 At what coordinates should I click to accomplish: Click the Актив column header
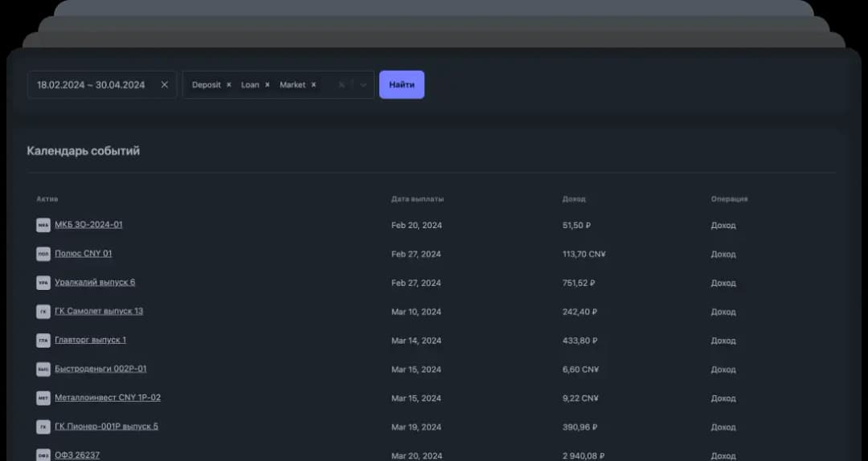pyautogui.click(x=47, y=198)
